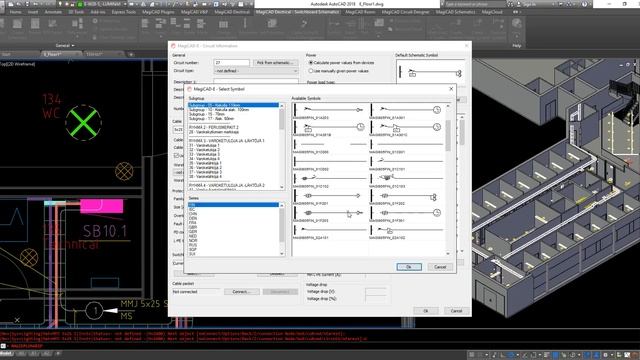This screenshot has width=640, height=360.
Task: Pick symbol with box under arrow and clock
Action: click(x=330, y=128)
